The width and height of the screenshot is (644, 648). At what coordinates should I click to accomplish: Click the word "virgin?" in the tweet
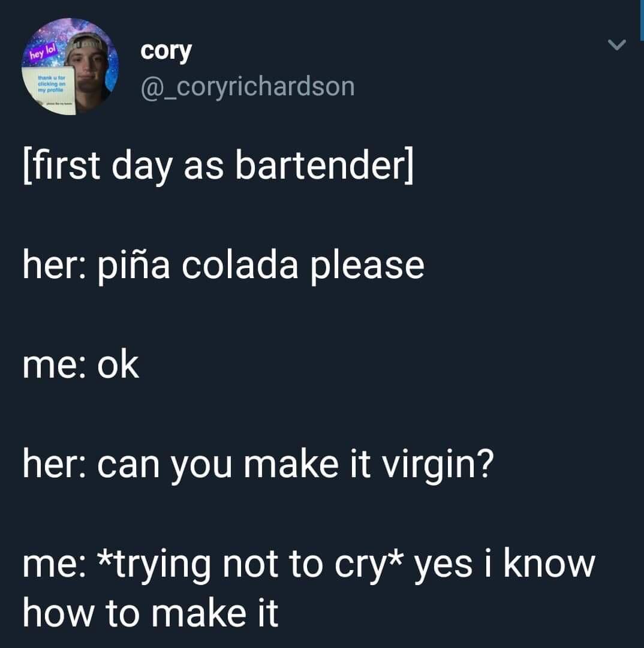click(437, 465)
